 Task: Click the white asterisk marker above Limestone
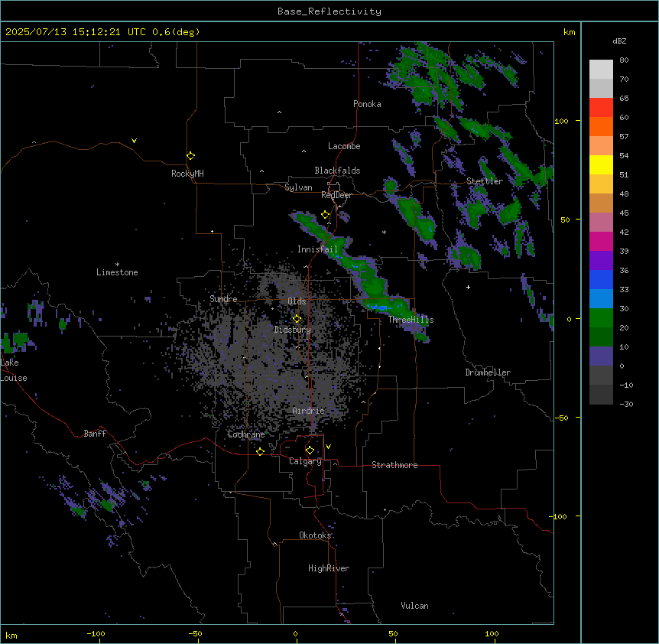click(x=117, y=265)
